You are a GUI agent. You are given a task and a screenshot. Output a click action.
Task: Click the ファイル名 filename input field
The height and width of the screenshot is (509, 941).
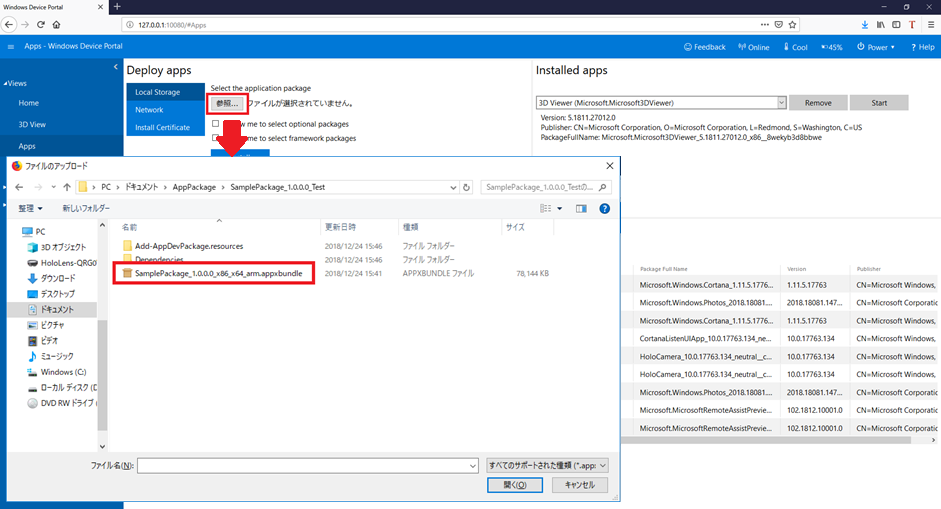tap(307, 466)
